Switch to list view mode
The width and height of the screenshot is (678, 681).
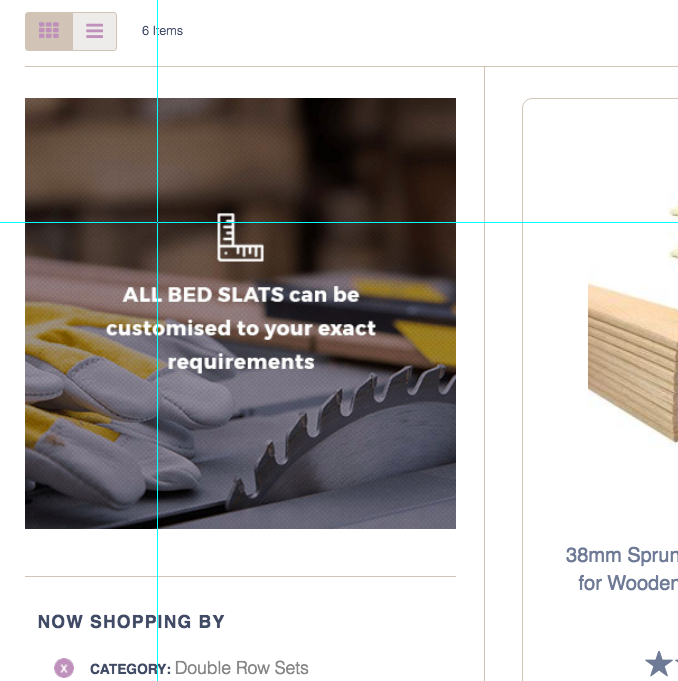pyautogui.click(x=94, y=31)
